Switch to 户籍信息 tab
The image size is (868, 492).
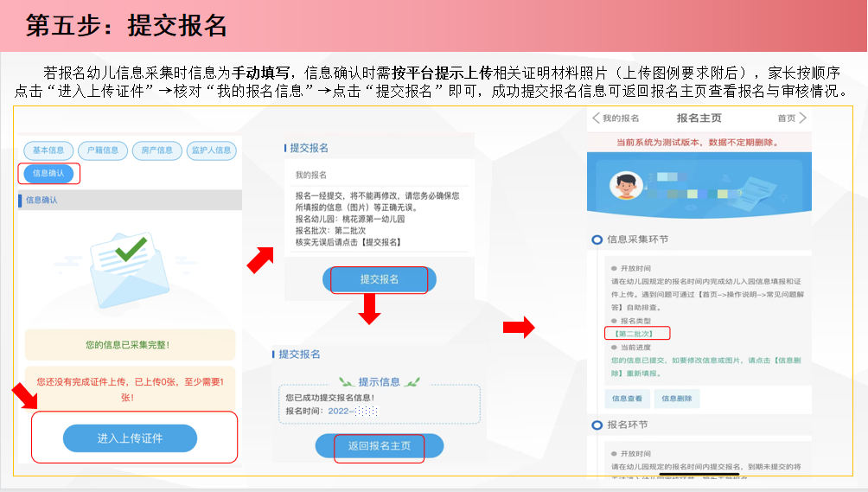(102, 150)
